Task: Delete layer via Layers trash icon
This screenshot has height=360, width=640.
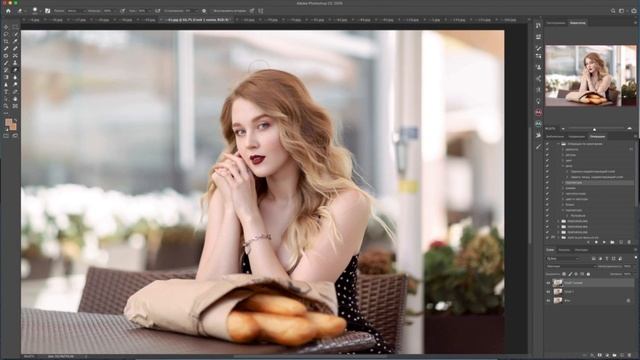Action: pos(630,356)
